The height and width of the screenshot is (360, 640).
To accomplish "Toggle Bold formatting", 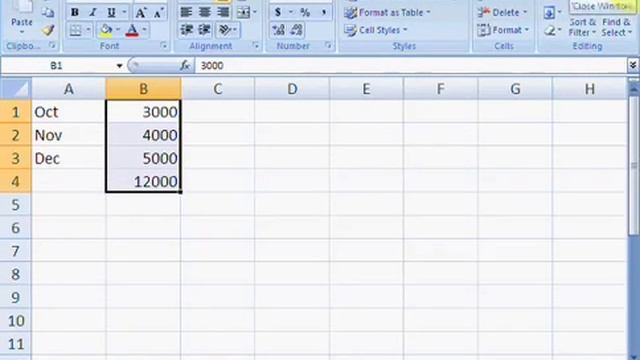I will 75,13.
